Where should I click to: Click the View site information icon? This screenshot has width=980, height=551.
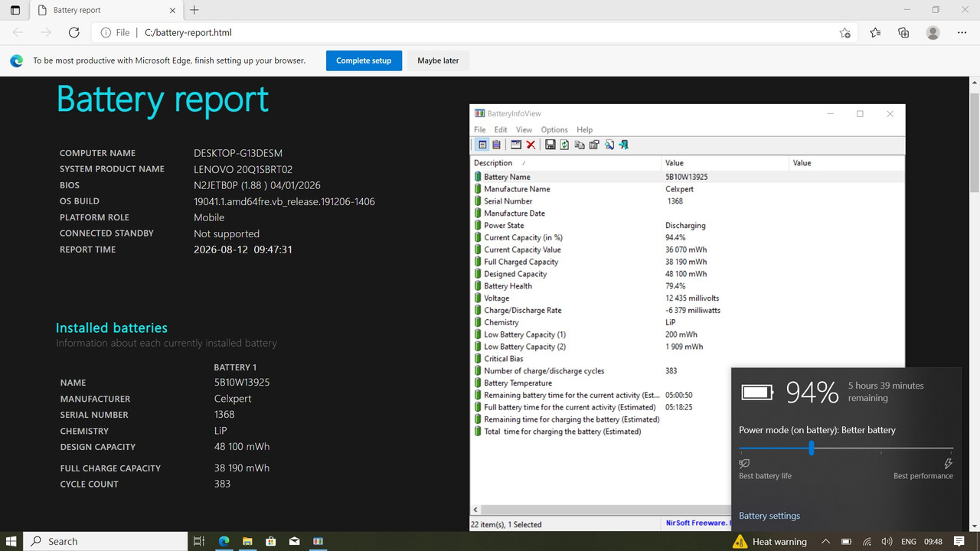pyautogui.click(x=106, y=33)
